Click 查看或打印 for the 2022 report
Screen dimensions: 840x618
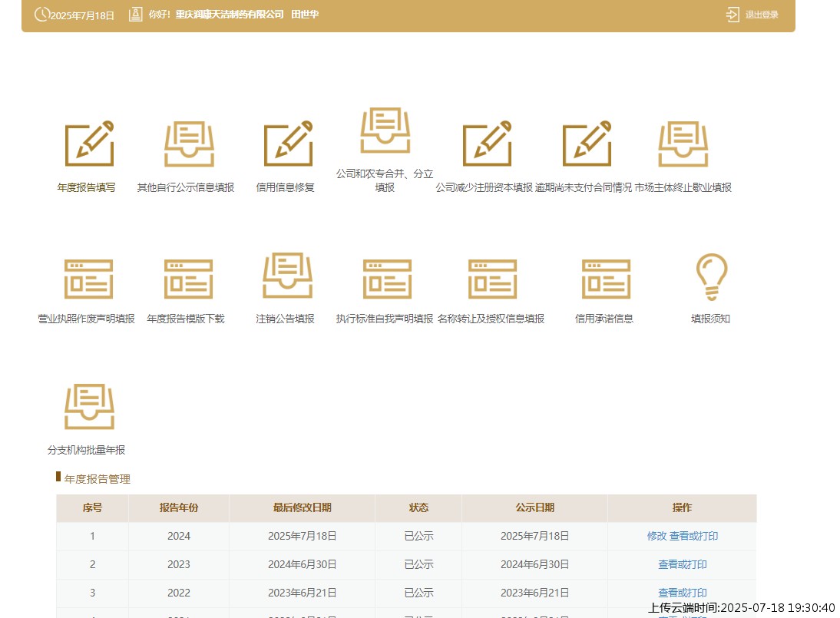coord(683,593)
